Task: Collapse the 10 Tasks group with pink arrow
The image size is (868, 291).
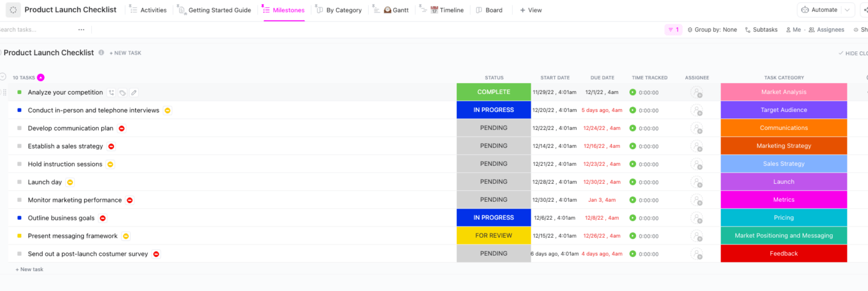Action: 41,77
